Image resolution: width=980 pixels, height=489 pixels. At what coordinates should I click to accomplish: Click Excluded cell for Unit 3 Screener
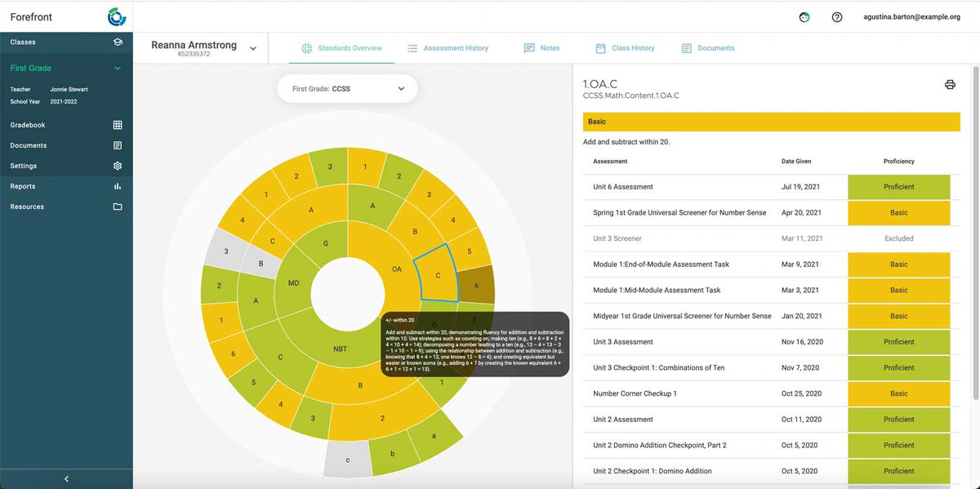[x=899, y=238]
